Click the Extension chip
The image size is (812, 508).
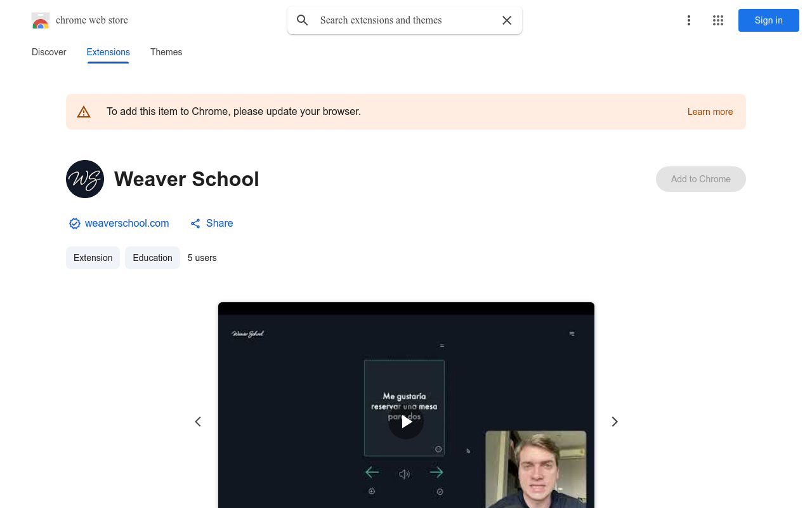[93, 258]
